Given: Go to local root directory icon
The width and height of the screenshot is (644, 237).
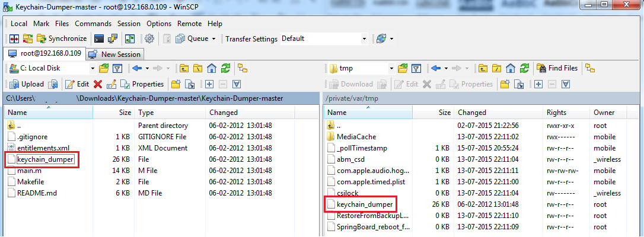Looking at the screenshot, I should (198, 68).
